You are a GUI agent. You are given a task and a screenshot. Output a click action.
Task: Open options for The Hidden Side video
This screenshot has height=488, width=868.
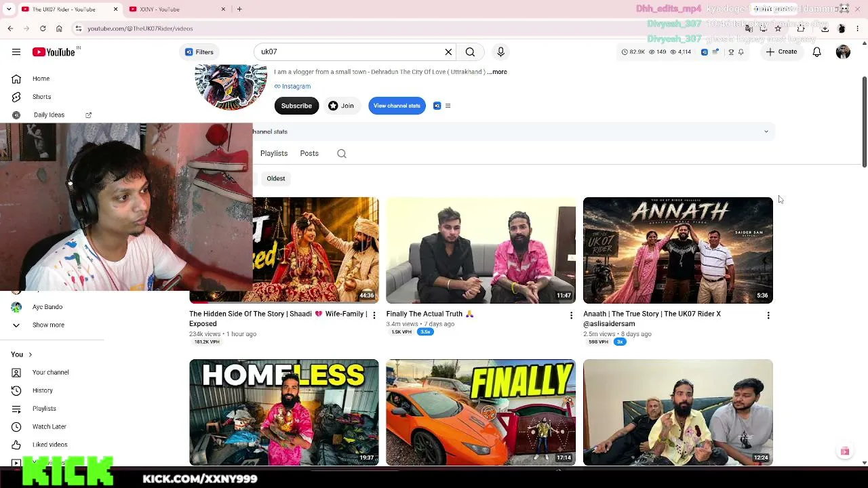pos(374,315)
